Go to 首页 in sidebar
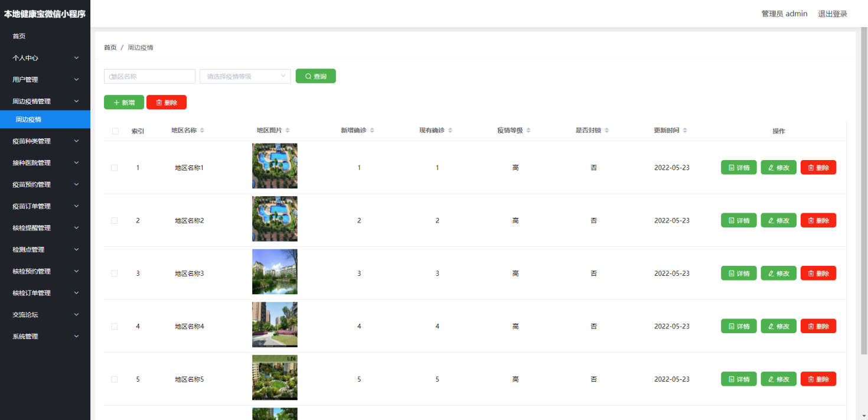Viewport: 868px width, 420px height. click(x=45, y=36)
